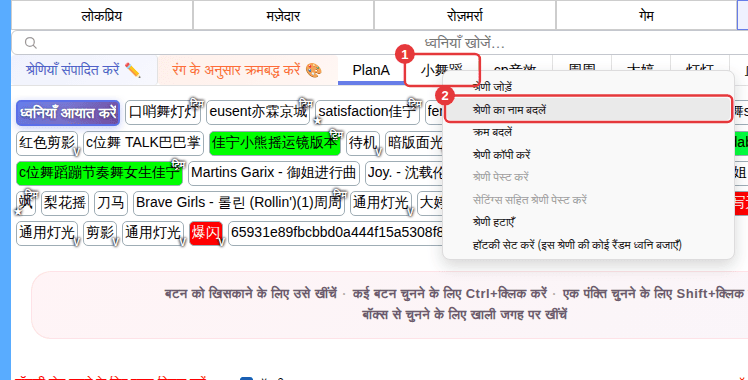Select the PlanA category tab
The height and width of the screenshot is (380, 748).
[x=371, y=70]
